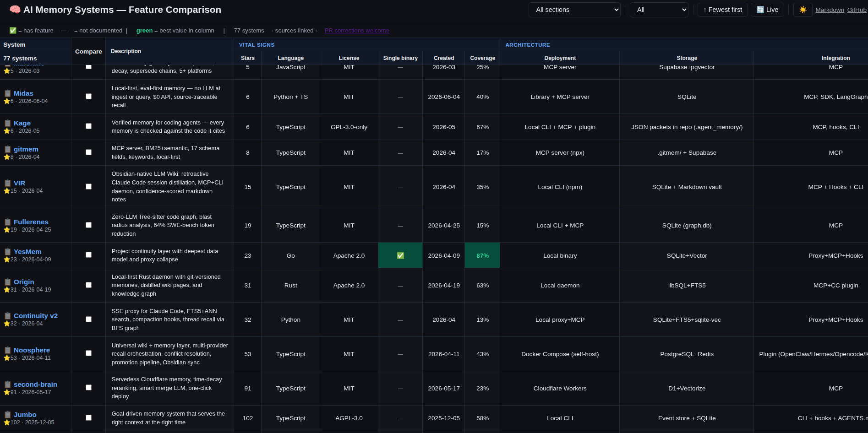Open the Noosphere system link
The height and width of the screenshot is (433, 868).
[x=32, y=350]
